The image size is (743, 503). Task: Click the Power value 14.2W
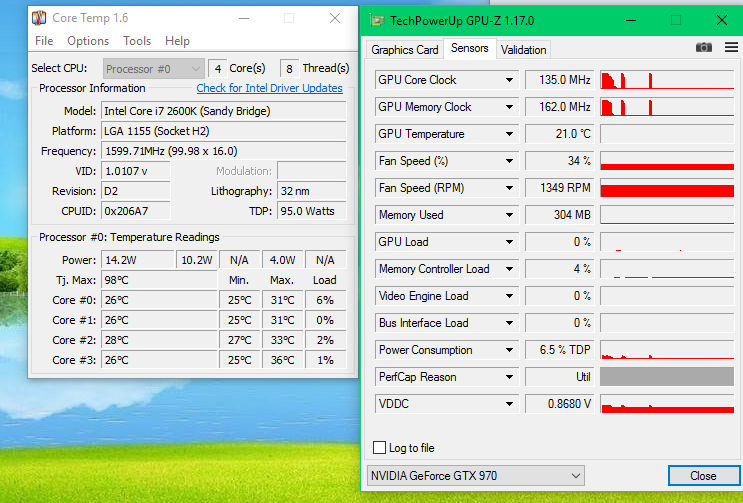(137, 260)
